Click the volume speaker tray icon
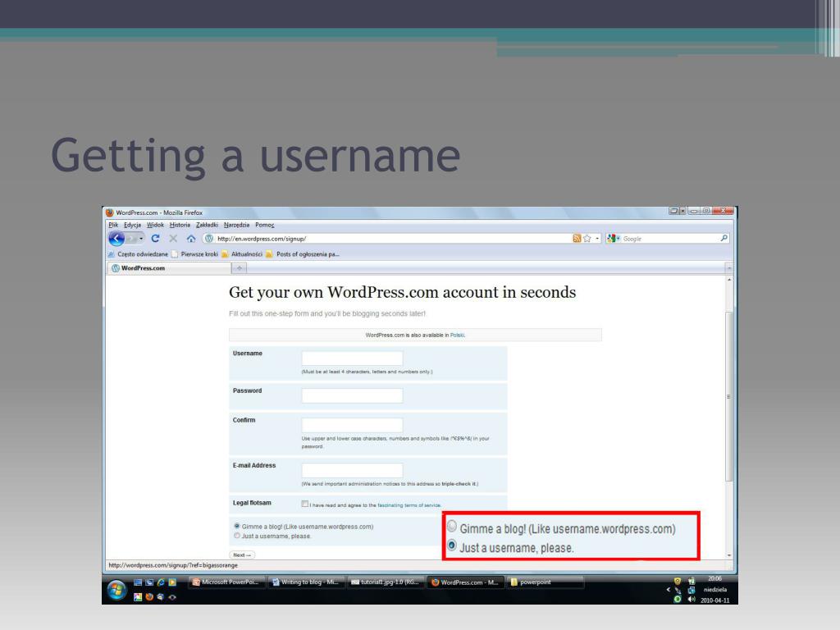 click(691, 600)
